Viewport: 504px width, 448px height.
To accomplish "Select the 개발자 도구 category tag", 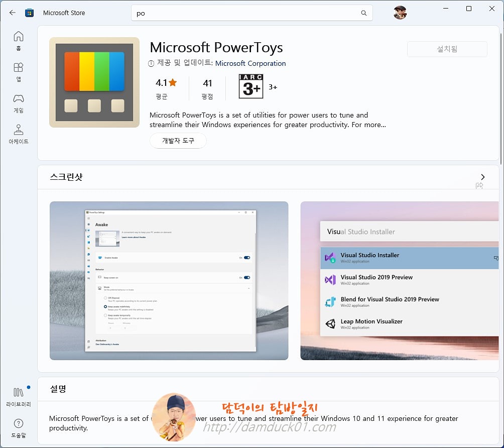I will [178, 141].
